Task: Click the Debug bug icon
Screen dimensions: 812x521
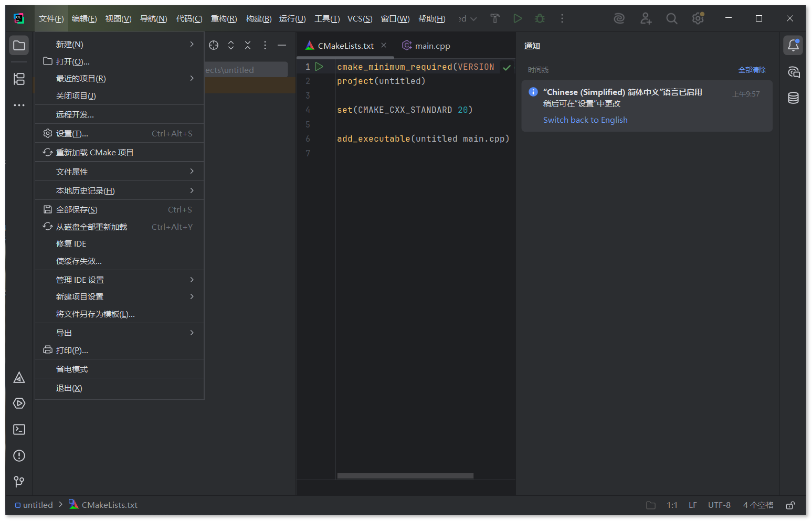Action: coord(540,19)
